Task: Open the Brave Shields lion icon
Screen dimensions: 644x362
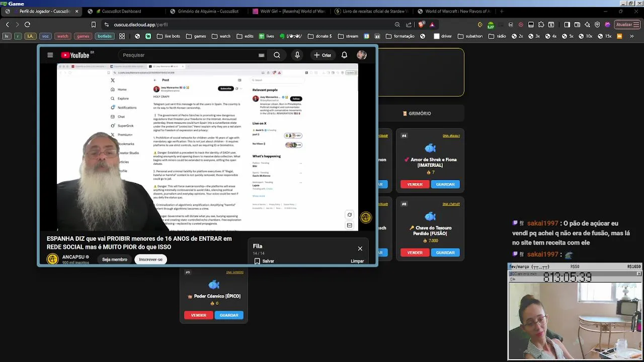Action: point(421,24)
